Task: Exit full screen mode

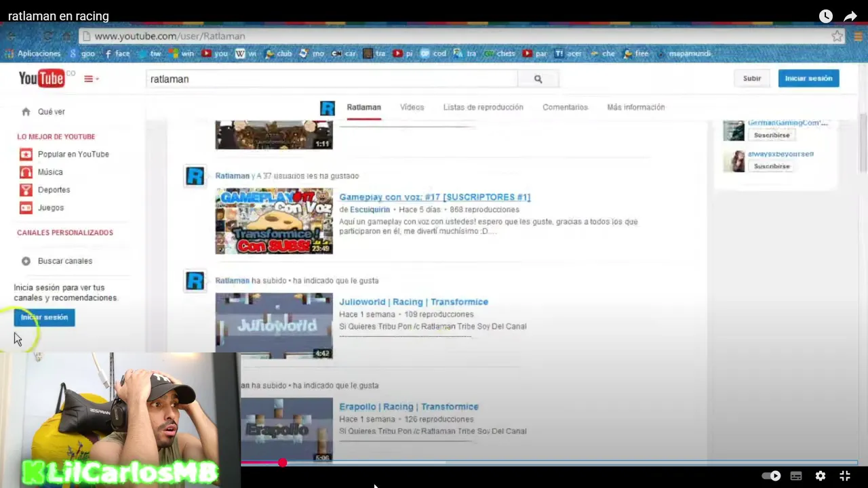Action: pyautogui.click(x=845, y=476)
